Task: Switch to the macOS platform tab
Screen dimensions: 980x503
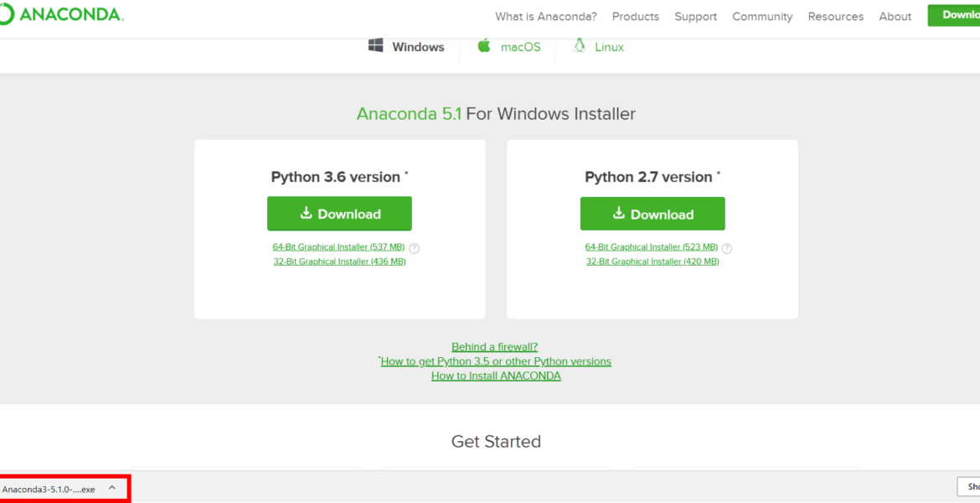Action: [508, 47]
